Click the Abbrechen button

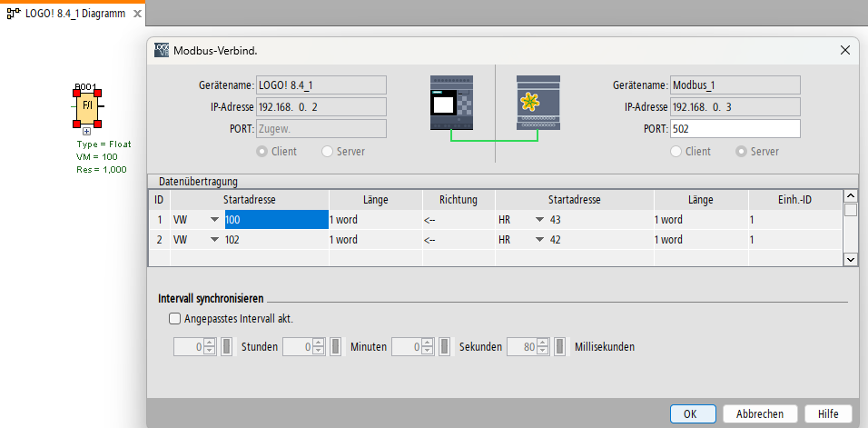coord(759,413)
